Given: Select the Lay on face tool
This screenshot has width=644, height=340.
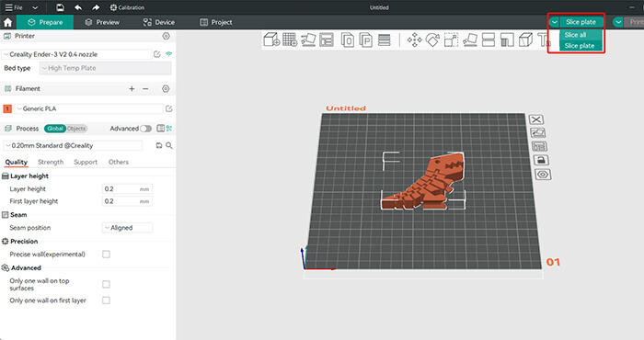Looking at the screenshot, I should click(470, 40).
